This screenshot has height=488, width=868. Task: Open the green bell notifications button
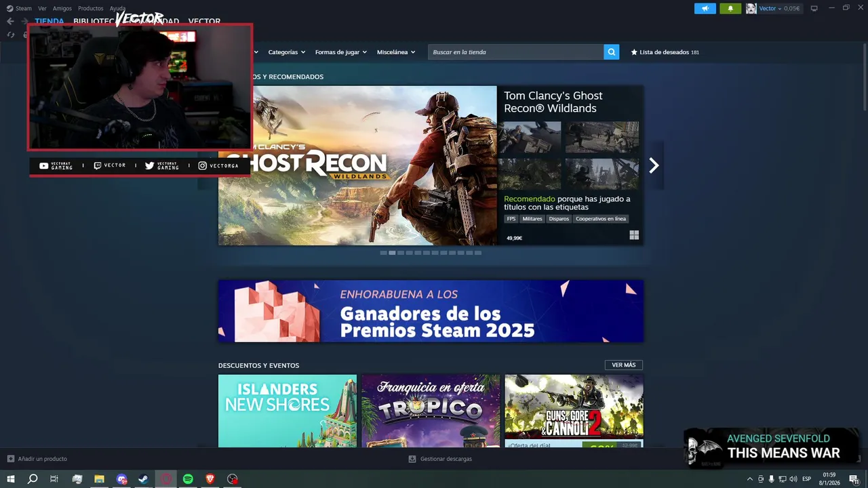coord(730,8)
